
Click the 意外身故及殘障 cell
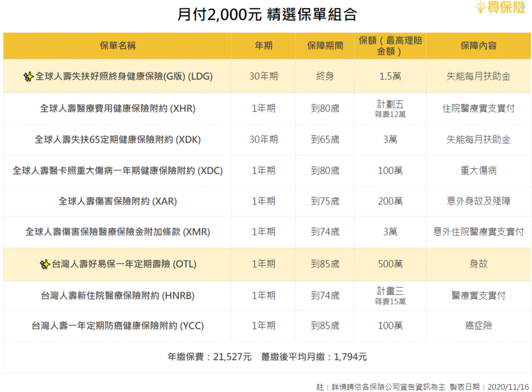point(479,201)
